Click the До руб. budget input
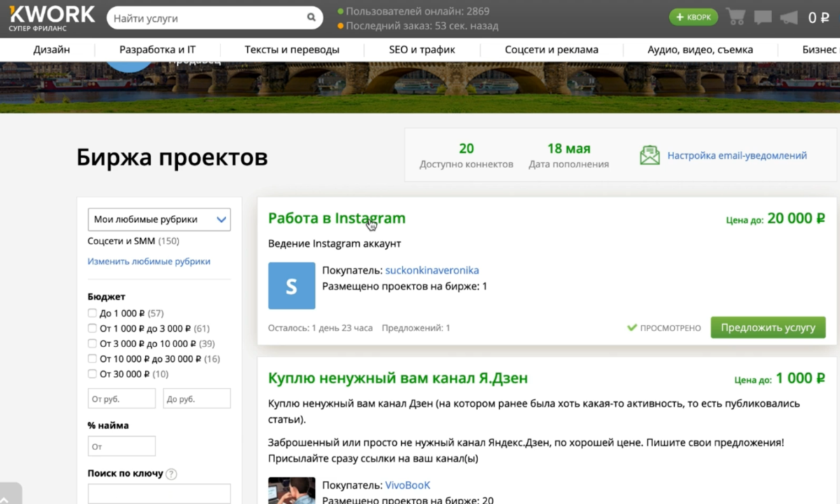Viewport: 840px width, 504px height. tap(197, 399)
